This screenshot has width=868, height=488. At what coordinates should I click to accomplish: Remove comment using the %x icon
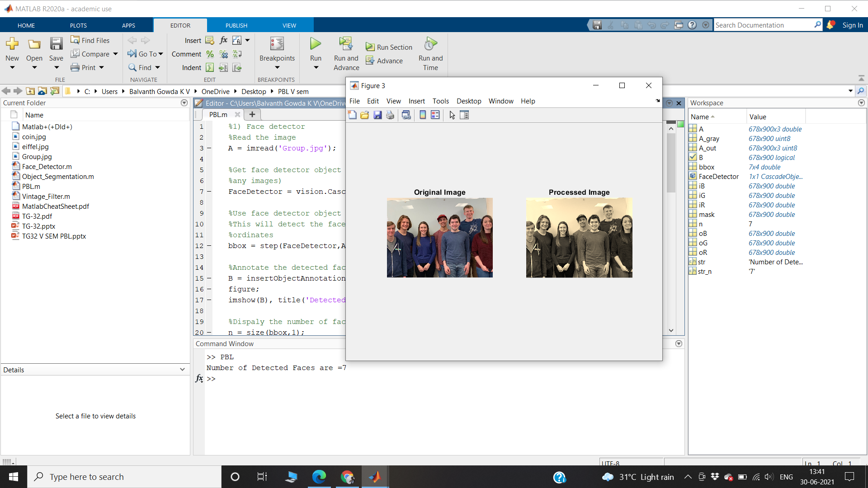(223, 54)
